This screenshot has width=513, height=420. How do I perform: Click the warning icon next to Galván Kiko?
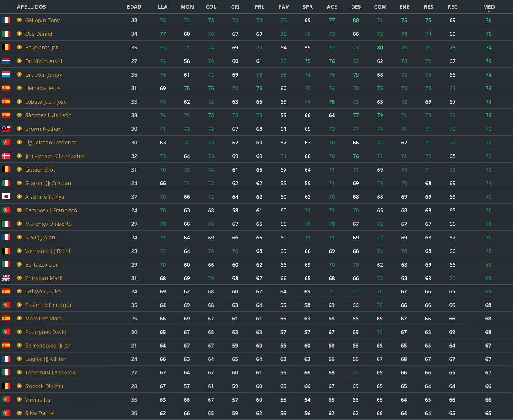tap(19, 291)
